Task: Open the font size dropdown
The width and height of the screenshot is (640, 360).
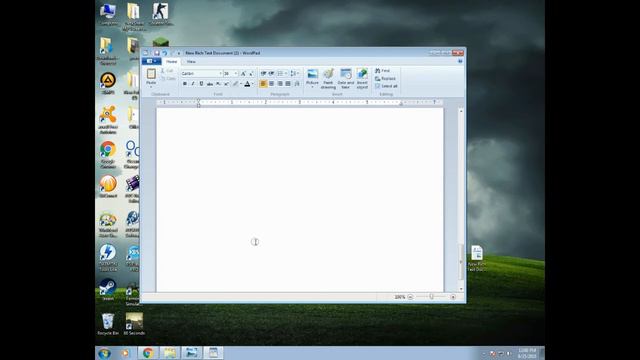Action: [236, 73]
